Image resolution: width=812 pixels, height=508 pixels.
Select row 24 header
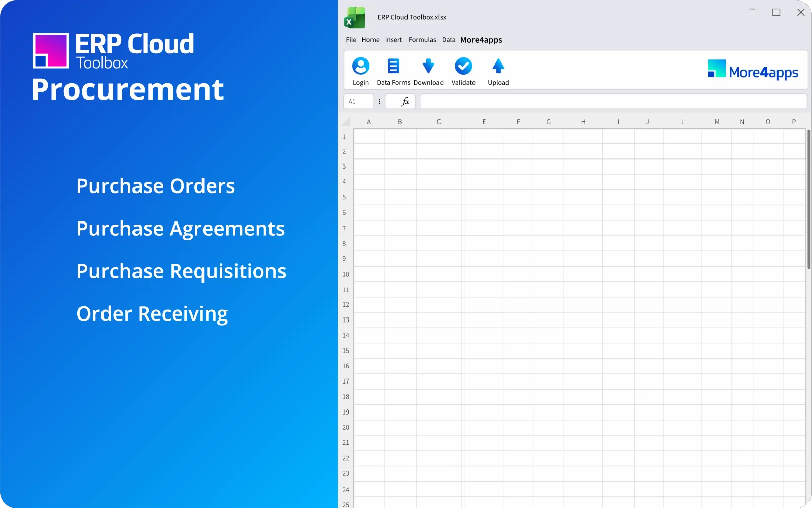[x=346, y=490]
